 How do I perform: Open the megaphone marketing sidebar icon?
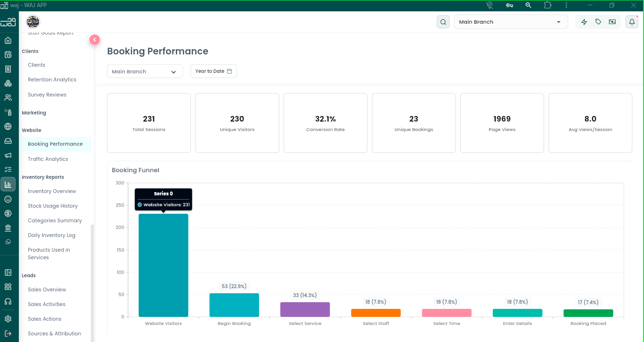click(x=8, y=155)
